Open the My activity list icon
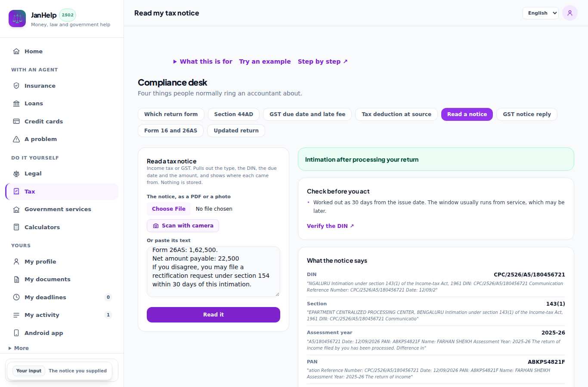The height and width of the screenshot is (387, 588). pyautogui.click(x=16, y=315)
